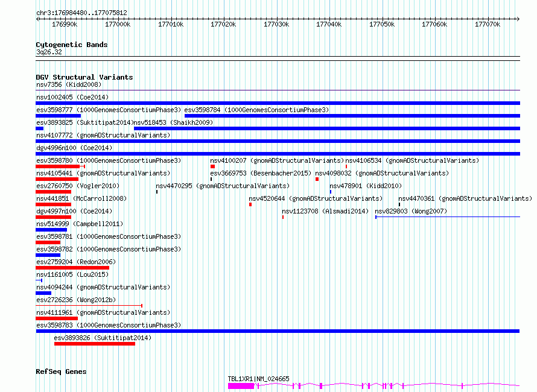537x392 pixels.
Task: Open the dgv4997n100 (Coe2014) label
Action: (x=74, y=211)
